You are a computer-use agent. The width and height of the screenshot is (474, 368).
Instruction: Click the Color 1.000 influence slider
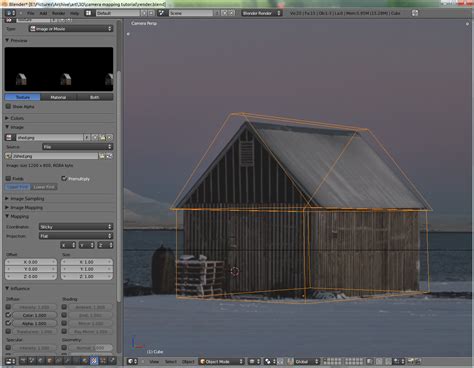[35, 315]
